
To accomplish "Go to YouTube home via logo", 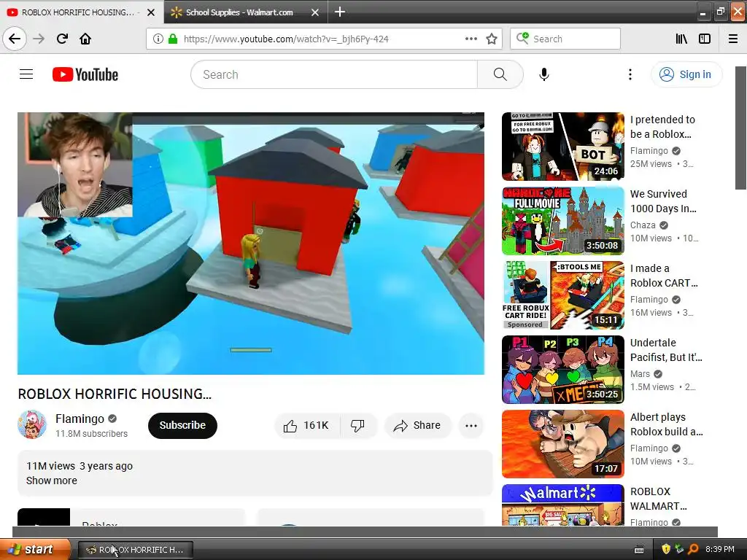I will pyautogui.click(x=85, y=74).
